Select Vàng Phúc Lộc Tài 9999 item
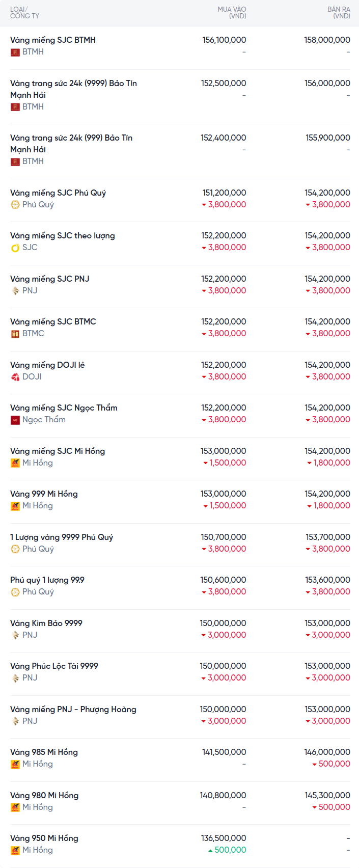359x868 pixels. tap(54, 666)
